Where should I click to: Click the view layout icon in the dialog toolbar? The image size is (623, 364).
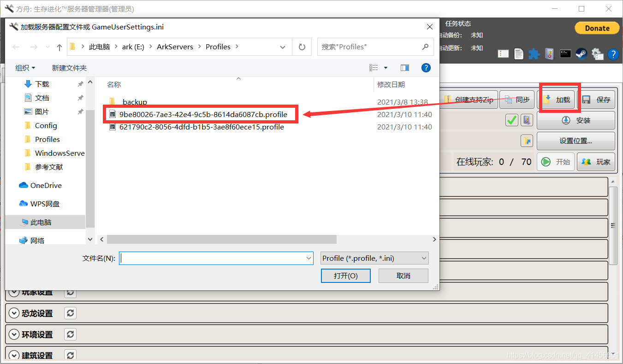[x=374, y=68]
